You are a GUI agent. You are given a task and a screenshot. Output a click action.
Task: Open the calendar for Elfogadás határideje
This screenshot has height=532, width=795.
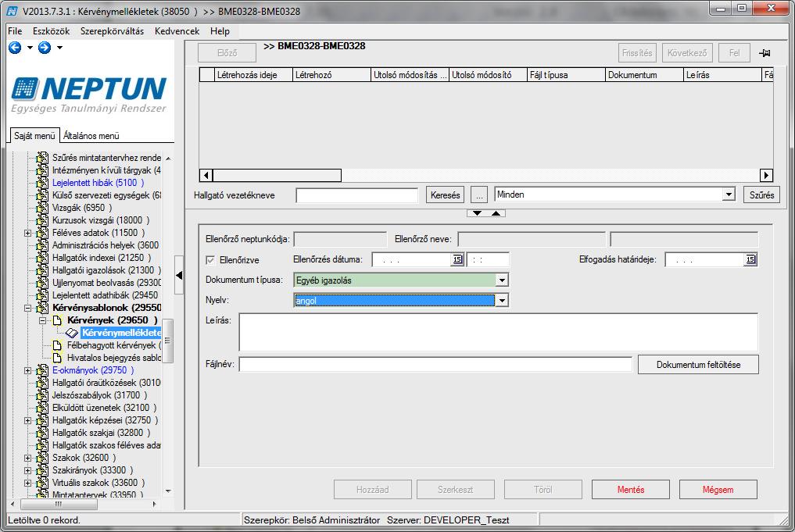pos(750,259)
